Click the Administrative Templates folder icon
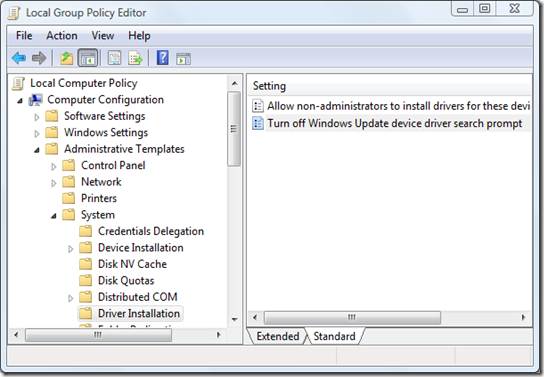Image resolution: width=544 pixels, height=377 pixels. point(52,149)
